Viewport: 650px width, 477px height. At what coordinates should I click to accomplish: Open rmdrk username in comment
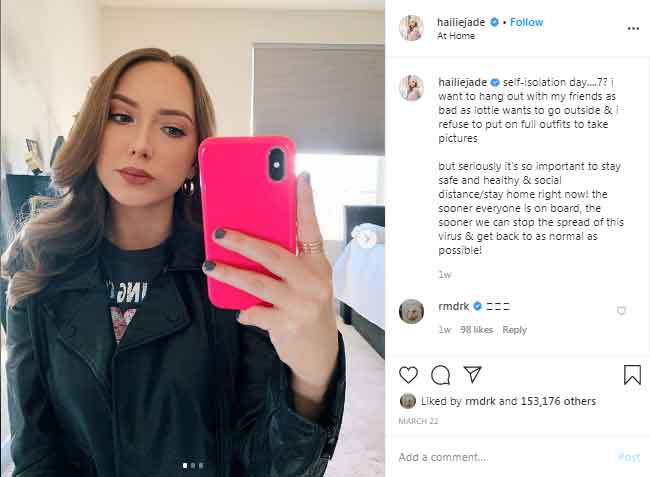tap(454, 306)
